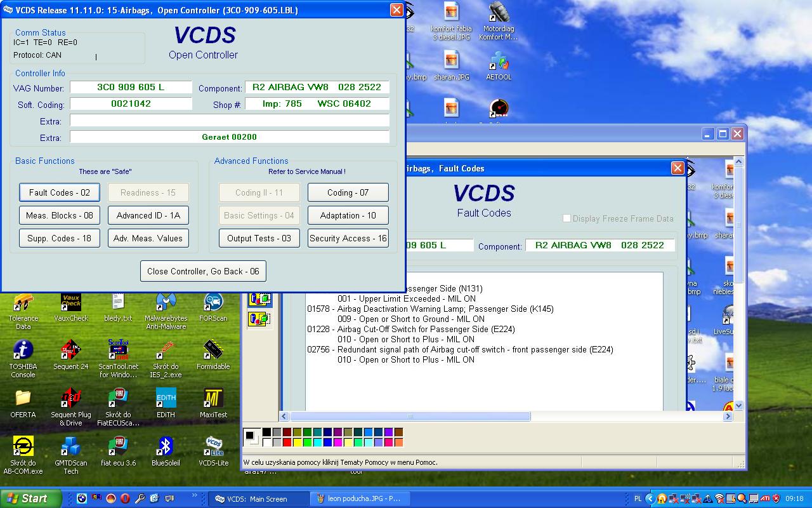Launch the FORScan desktop shortcut

coord(213,308)
